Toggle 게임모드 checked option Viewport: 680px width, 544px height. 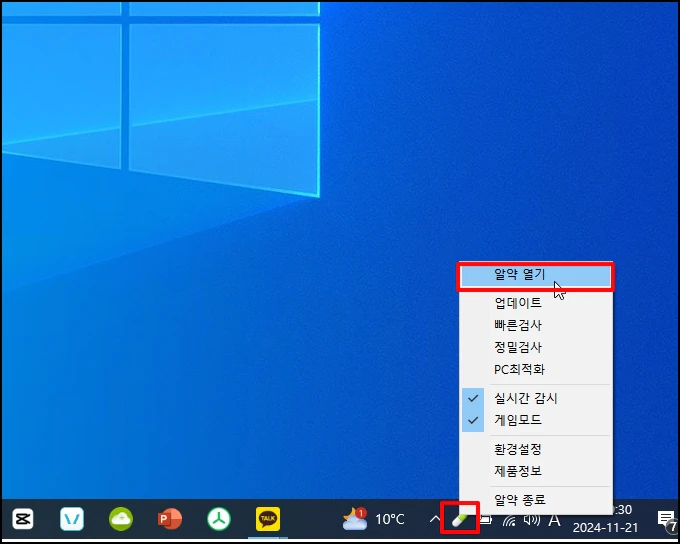pyautogui.click(x=536, y=420)
